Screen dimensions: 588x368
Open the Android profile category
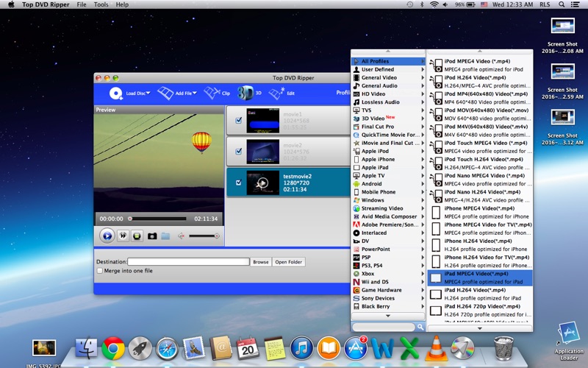click(x=389, y=183)
